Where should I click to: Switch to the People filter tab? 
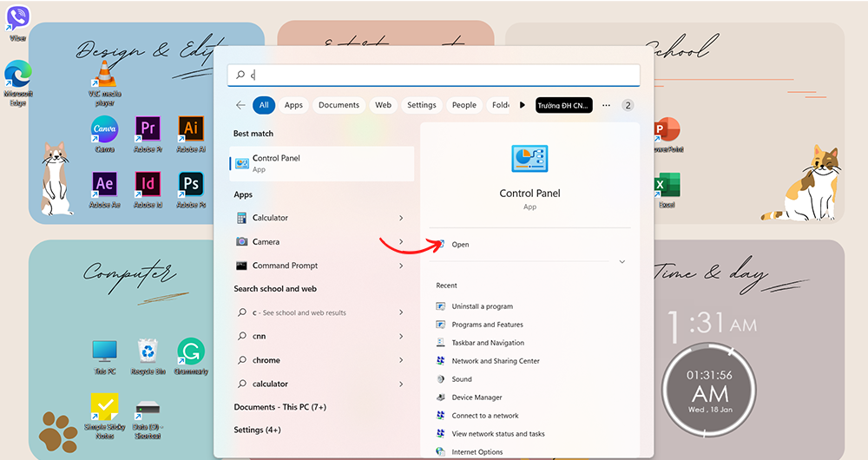pos(464,105)
